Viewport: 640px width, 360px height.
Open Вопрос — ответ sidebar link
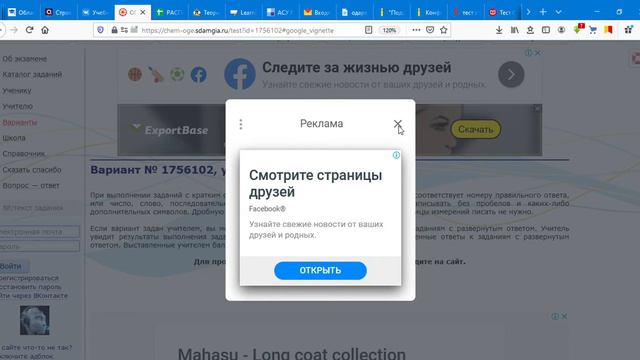point(31,185)
